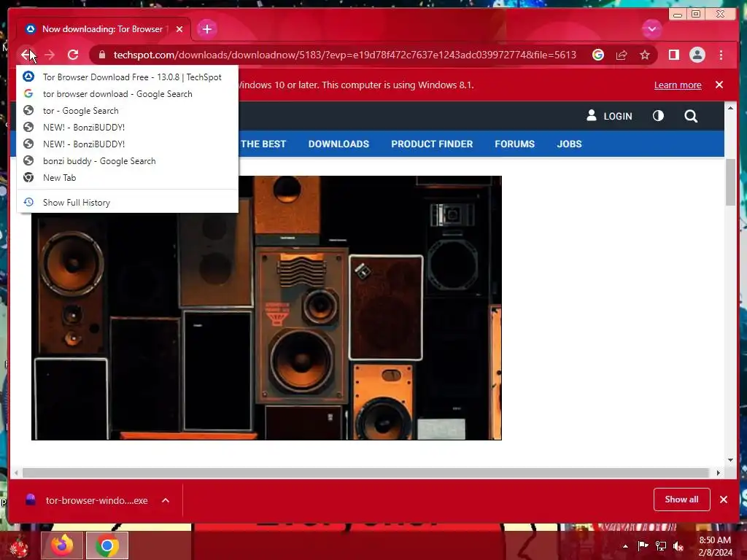
Task: Click Chrome icon in the taskbar
Action: [x=107, y=545]
